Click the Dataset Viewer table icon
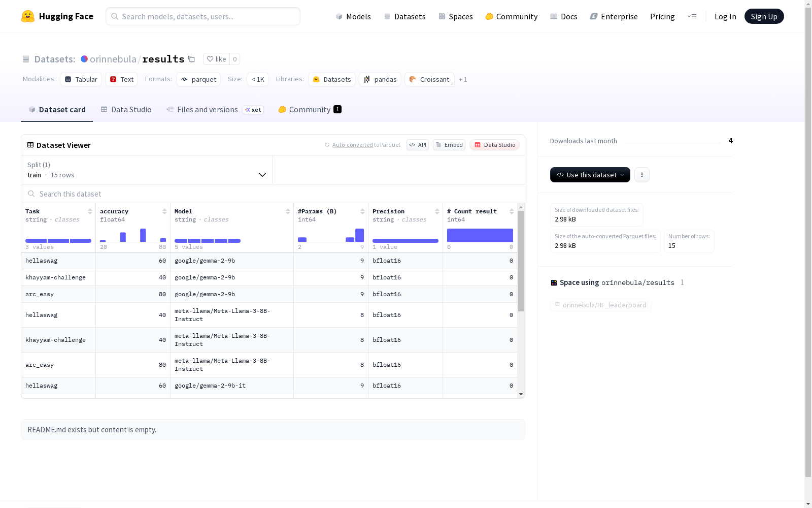812x508 pixels. click(x=30, y=145)
